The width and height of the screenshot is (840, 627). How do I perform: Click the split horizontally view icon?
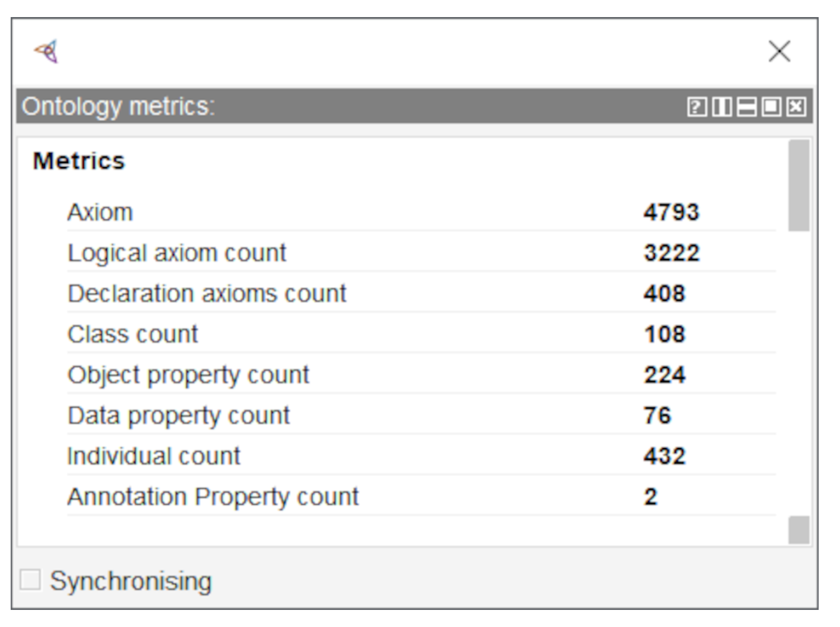[x=746, y=107]
